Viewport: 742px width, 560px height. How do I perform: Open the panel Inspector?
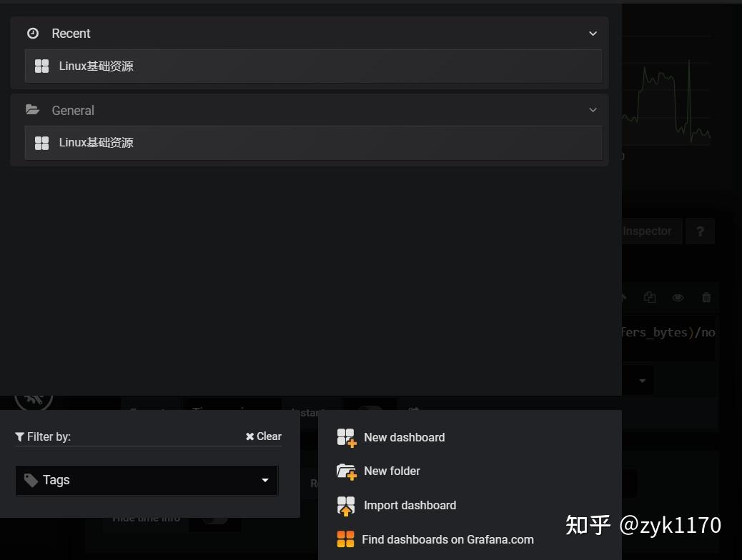tap(647, 231)
